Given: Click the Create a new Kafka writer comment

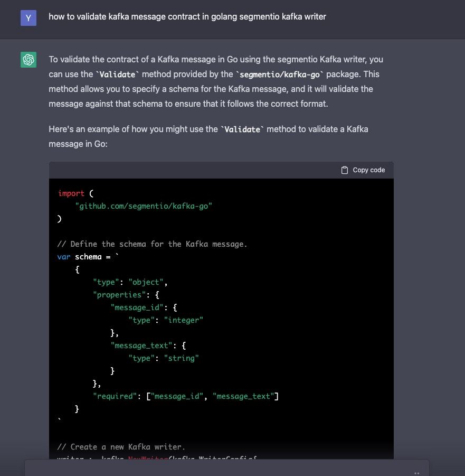Looking at the screenshot, I should pos(121,447).
